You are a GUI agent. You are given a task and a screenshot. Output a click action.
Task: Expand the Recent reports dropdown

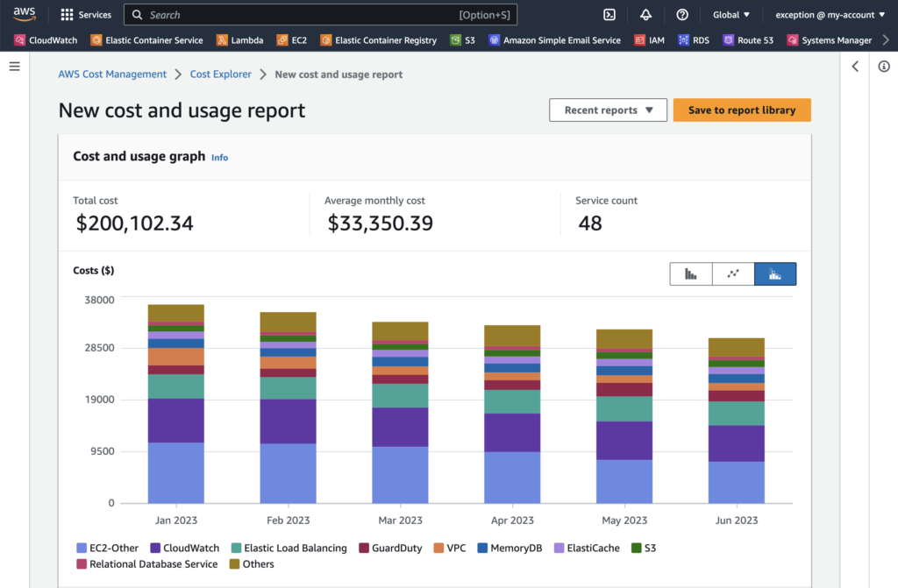(609, 110)
